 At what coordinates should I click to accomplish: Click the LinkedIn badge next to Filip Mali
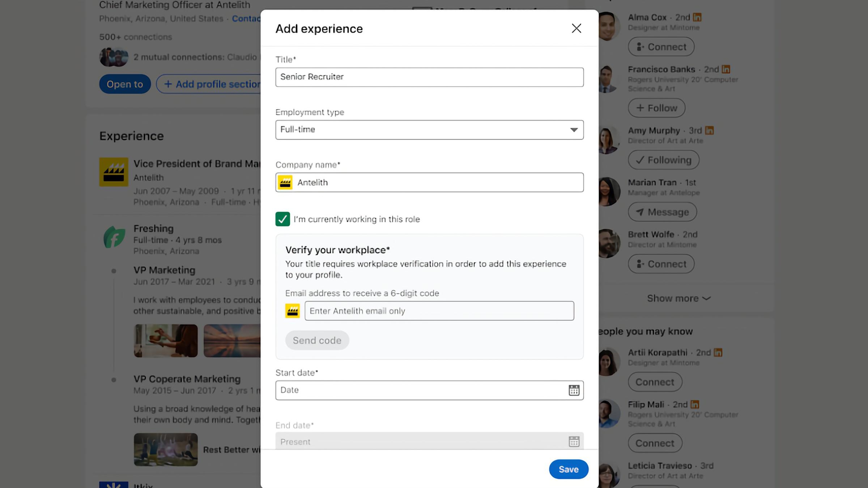(x=694, y=404)
